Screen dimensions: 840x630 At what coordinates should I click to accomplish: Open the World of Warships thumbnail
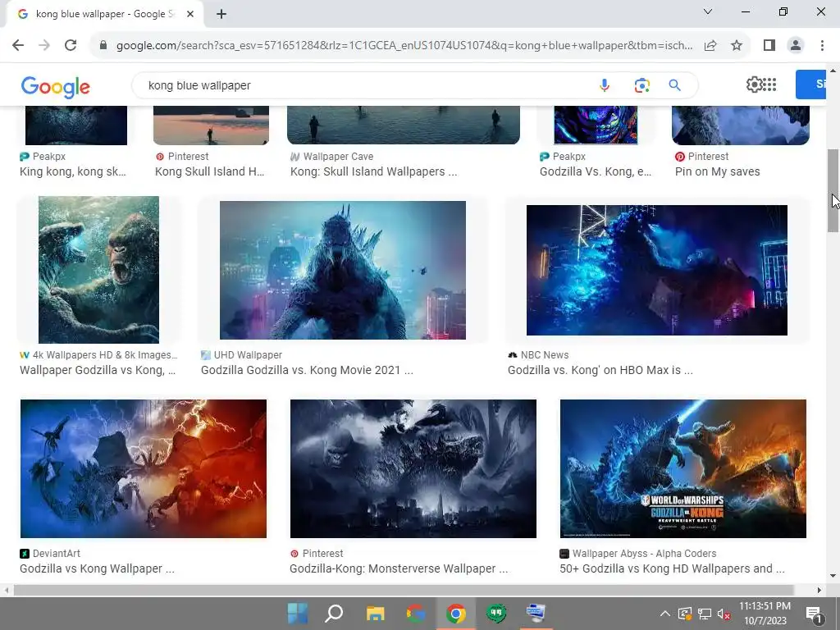(683, 468)
